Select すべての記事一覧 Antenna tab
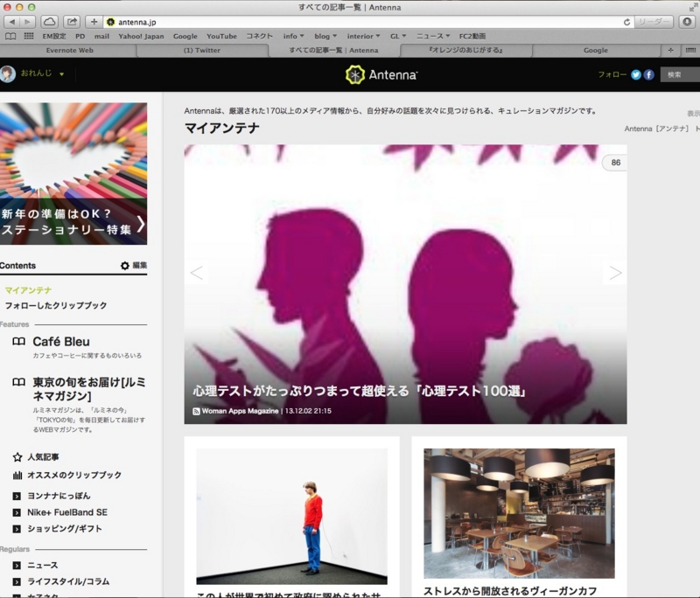This screenshot has width=700, height=598. click(x=333, y=51)
